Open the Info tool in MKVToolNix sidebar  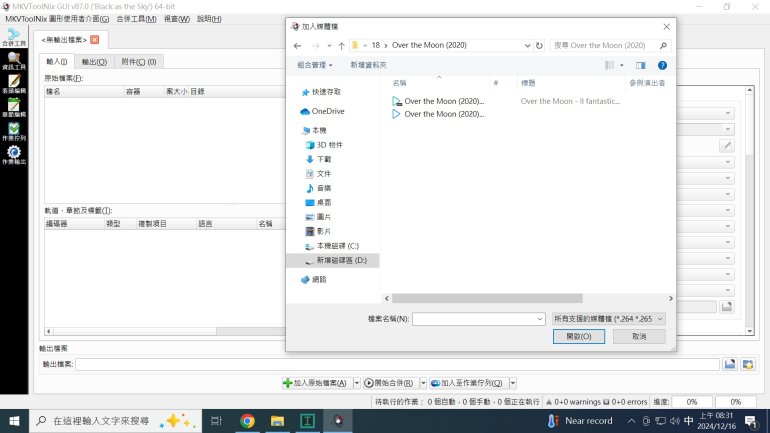click(14, 61)
